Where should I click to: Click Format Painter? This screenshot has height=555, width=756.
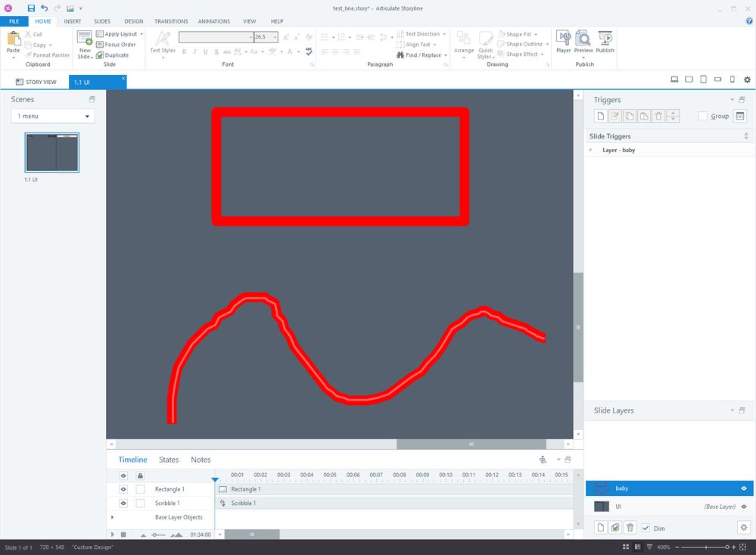[x=48, y=55]
